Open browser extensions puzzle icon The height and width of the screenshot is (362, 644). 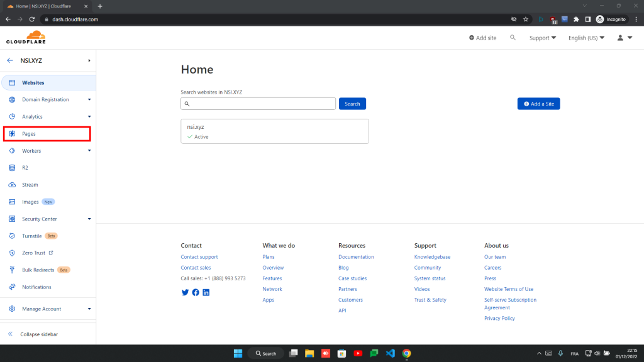pyautogui.click(x=576, y=19)
